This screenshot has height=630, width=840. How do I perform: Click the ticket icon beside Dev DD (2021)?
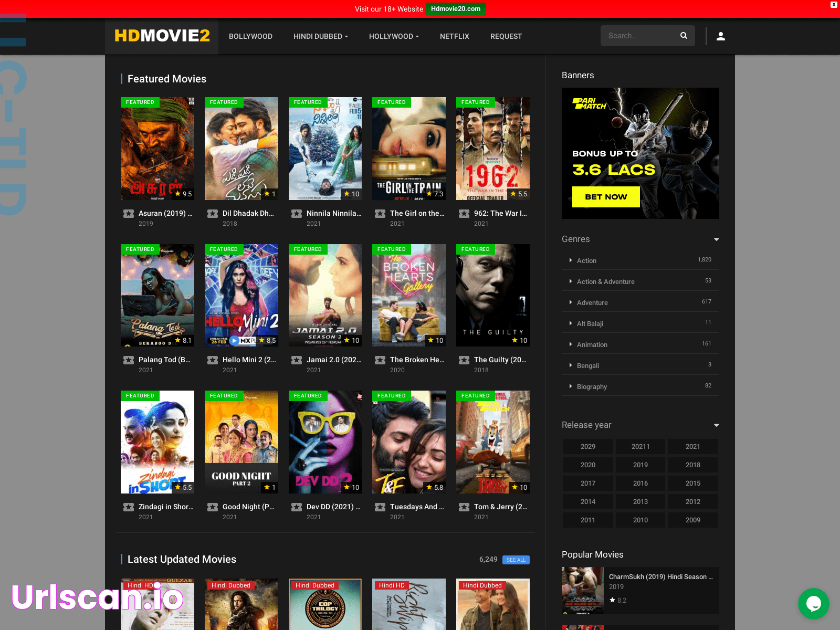pos(297,507)
